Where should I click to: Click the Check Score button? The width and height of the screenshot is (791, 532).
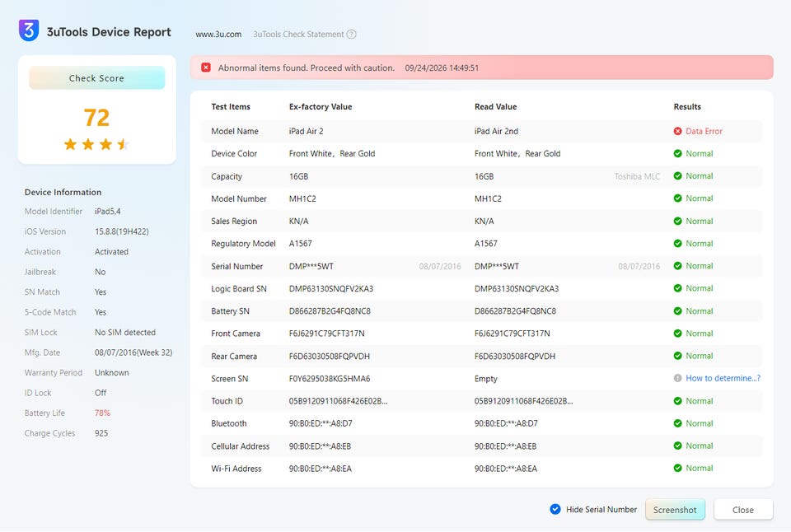97,78
